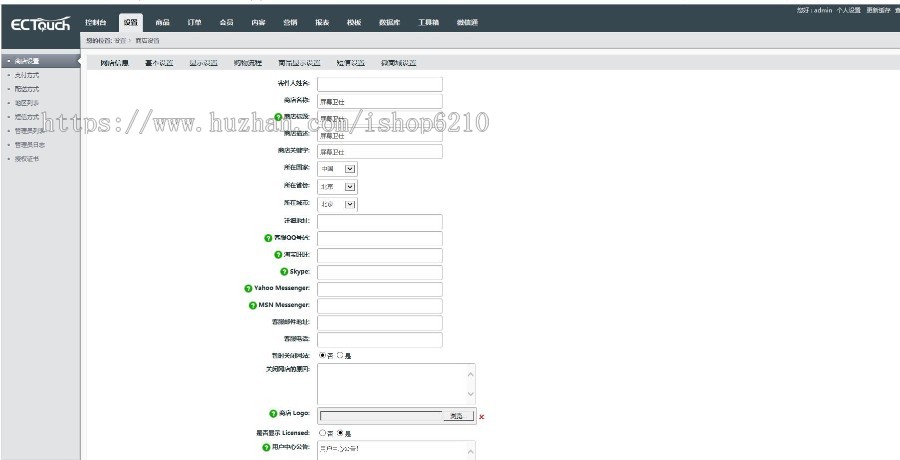Open 订单 in top navigation
This screenshot has width=900, height=460.
coord(195,22)
